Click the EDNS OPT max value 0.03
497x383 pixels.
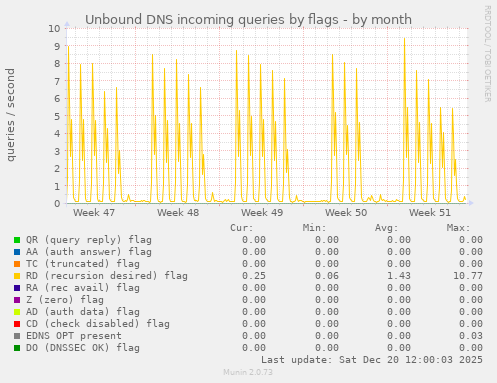471,336
